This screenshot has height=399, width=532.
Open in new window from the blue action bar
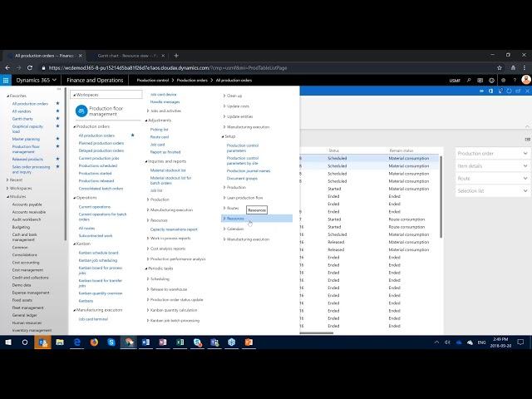tap(518, 91)
